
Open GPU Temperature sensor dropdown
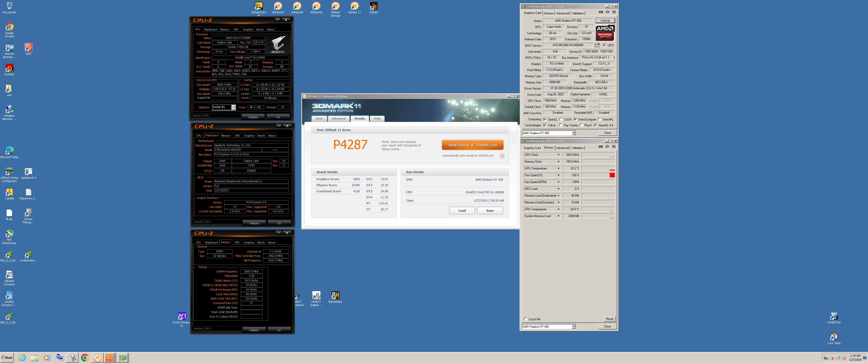[558, 168]
